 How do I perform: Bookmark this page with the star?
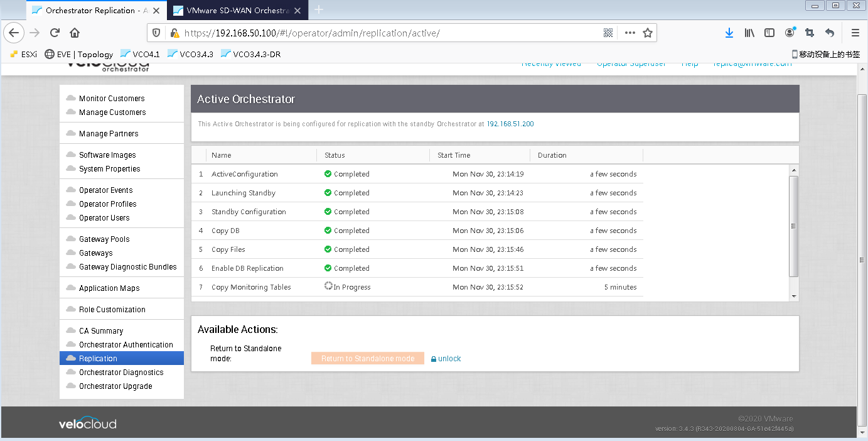tap(648, 33)
